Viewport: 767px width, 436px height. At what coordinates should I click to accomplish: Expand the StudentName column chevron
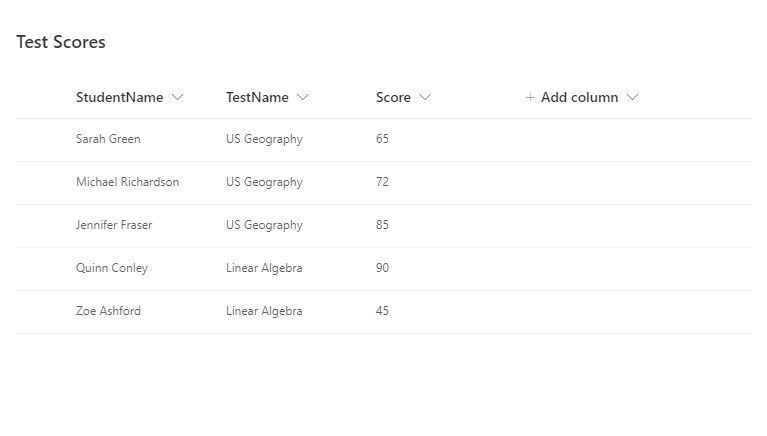pyautogui.click(x=178, y=97)
